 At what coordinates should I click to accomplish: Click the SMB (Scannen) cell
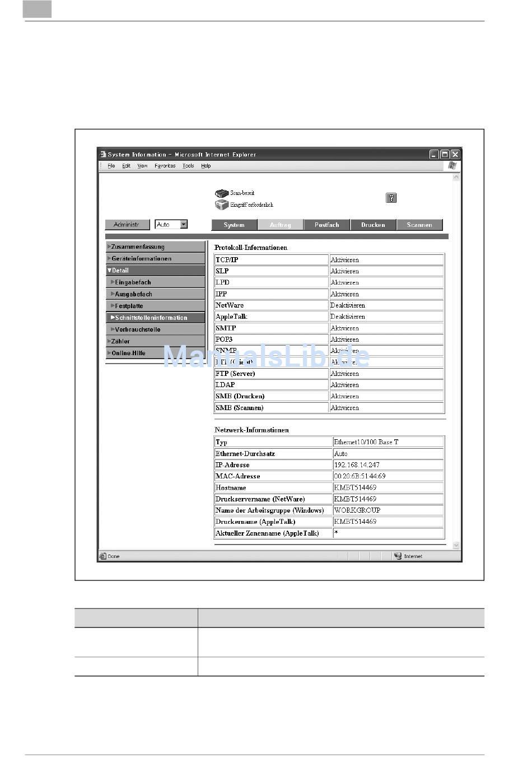[x=272, y=408]
